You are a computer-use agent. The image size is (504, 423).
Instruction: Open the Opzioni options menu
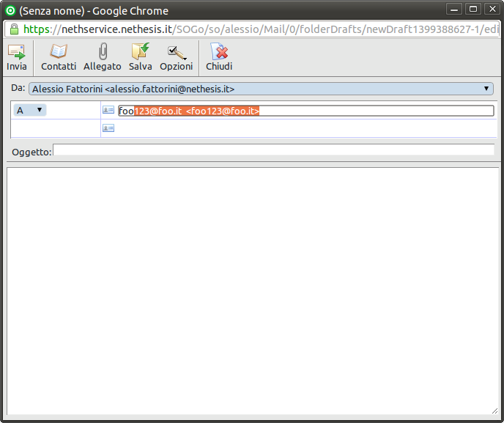click(176, 53)
